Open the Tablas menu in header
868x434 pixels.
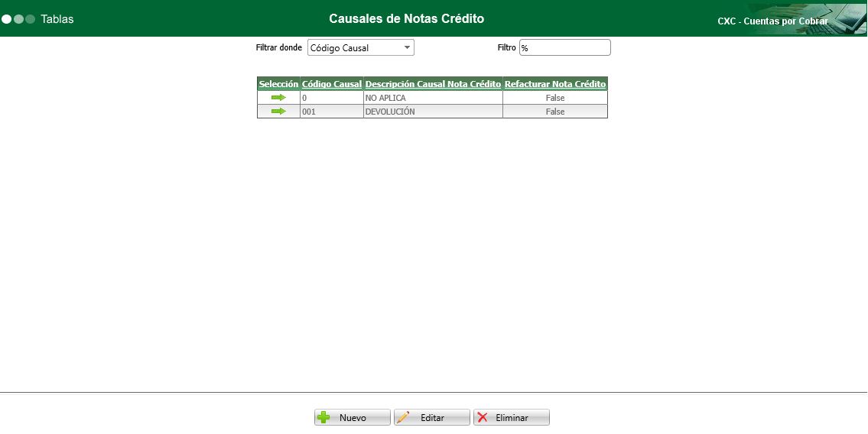pos(57,19)
